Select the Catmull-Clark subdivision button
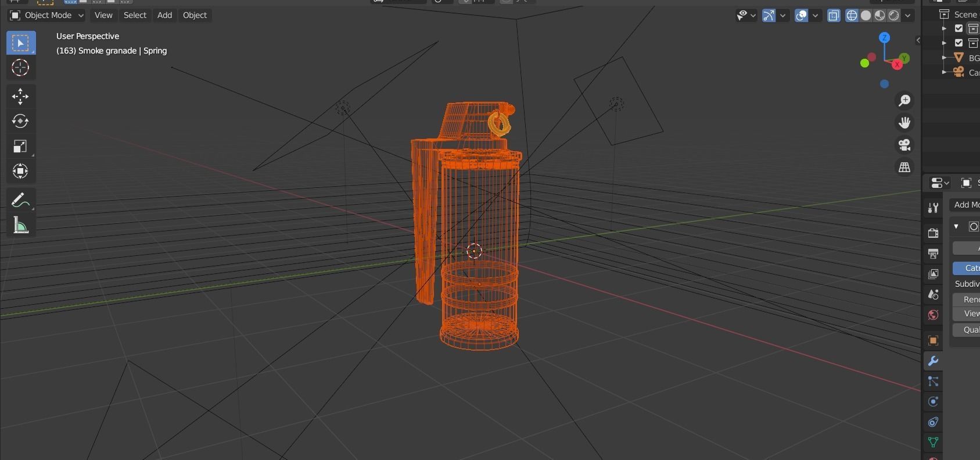This screenshot has width=980, height=460. [967, 268]
